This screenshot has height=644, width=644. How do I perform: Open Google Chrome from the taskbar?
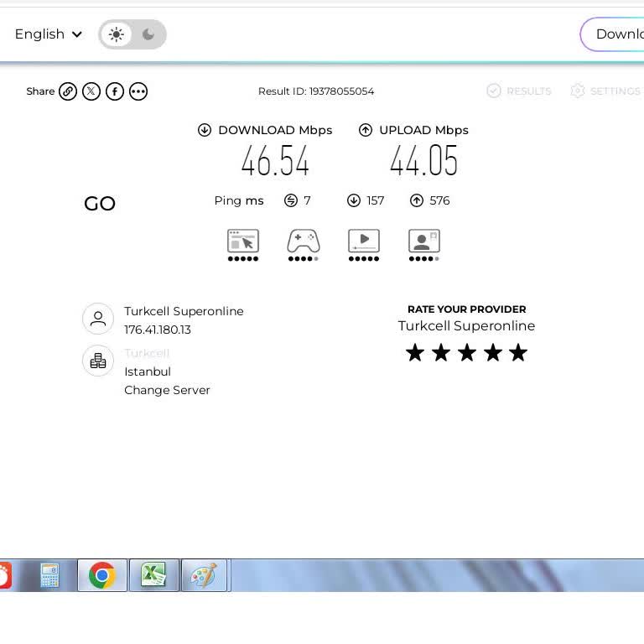102,575
